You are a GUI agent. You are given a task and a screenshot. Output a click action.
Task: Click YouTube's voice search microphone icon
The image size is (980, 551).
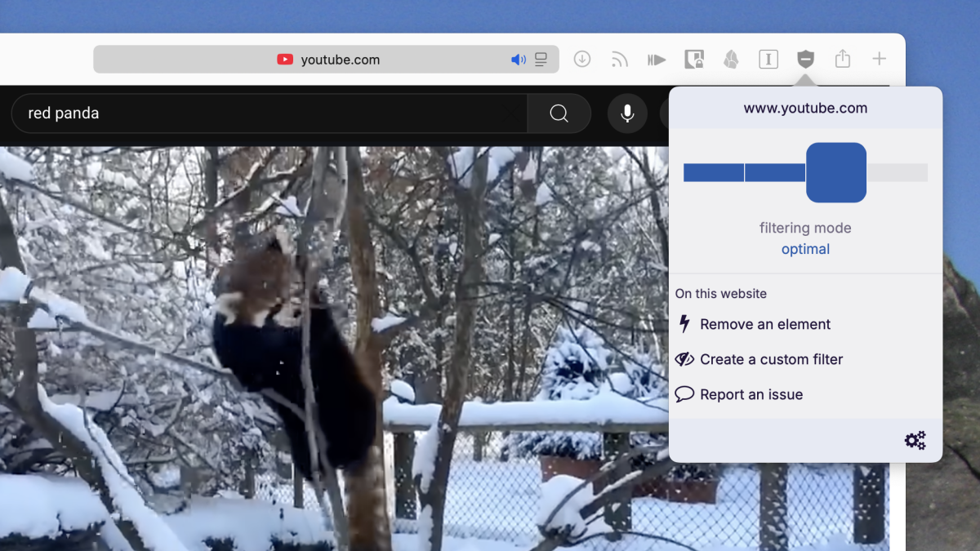click(x=627, y=113)
